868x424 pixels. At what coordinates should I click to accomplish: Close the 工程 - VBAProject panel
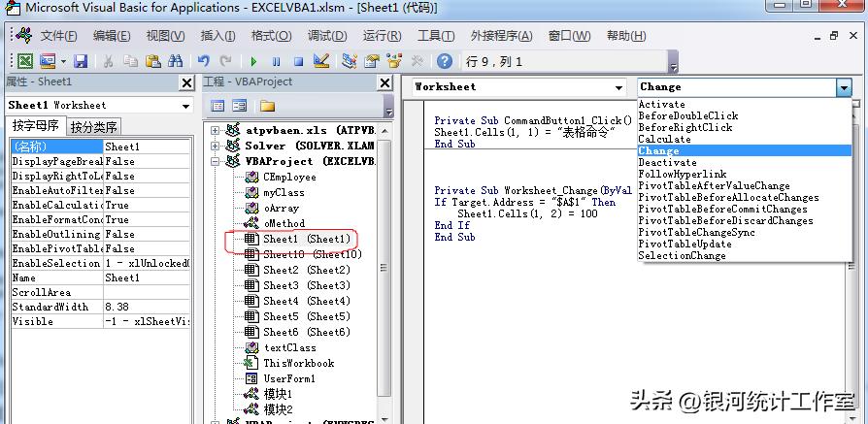point(384,83)
